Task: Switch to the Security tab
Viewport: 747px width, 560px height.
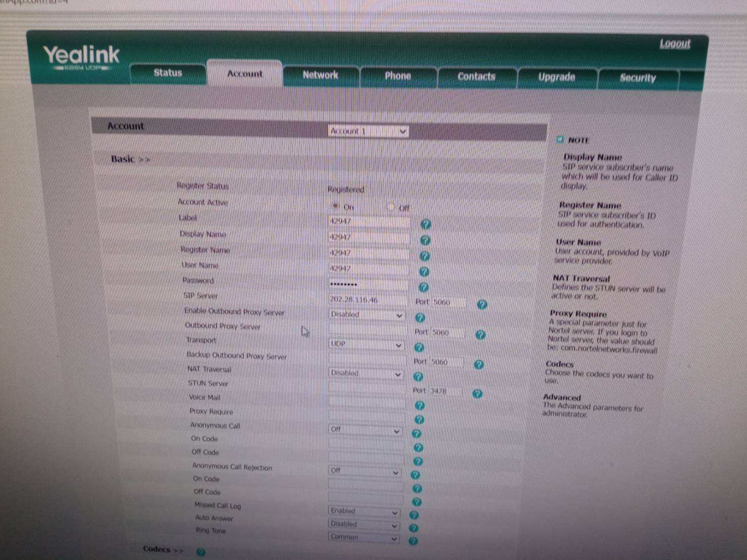Action: (638, 78)
